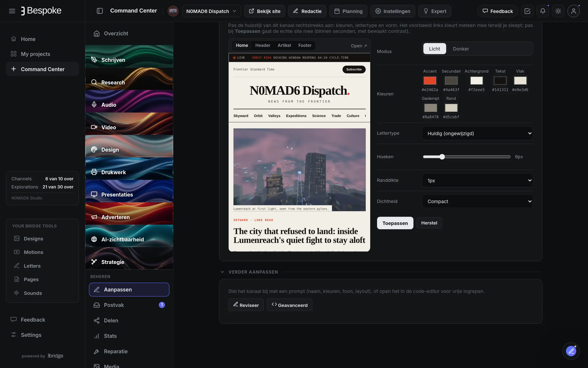
Task: Open the Expert tab
Action: tap(435, 11)
